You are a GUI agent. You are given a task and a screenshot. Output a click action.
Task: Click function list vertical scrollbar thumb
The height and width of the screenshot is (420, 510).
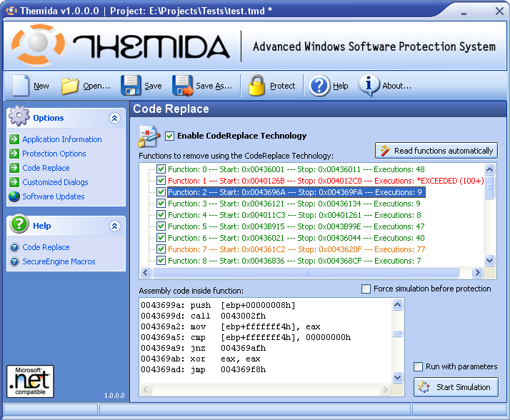click(489, 187)
